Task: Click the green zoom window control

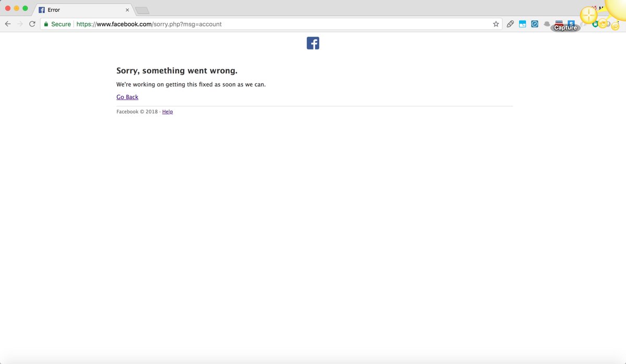Action: [25, 8]
